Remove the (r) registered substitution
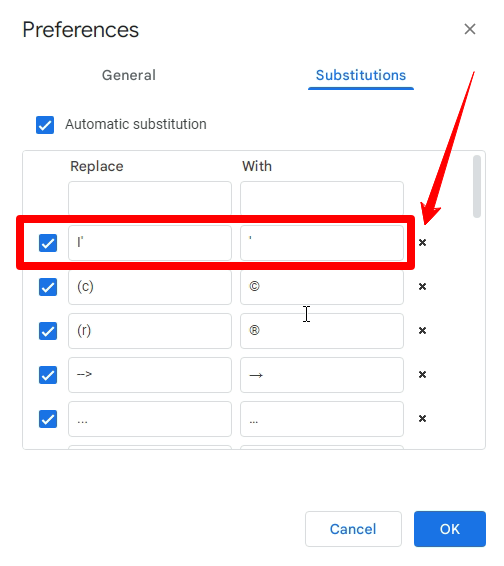This screenshot has height=566, width=504. (x=422, y=331)
